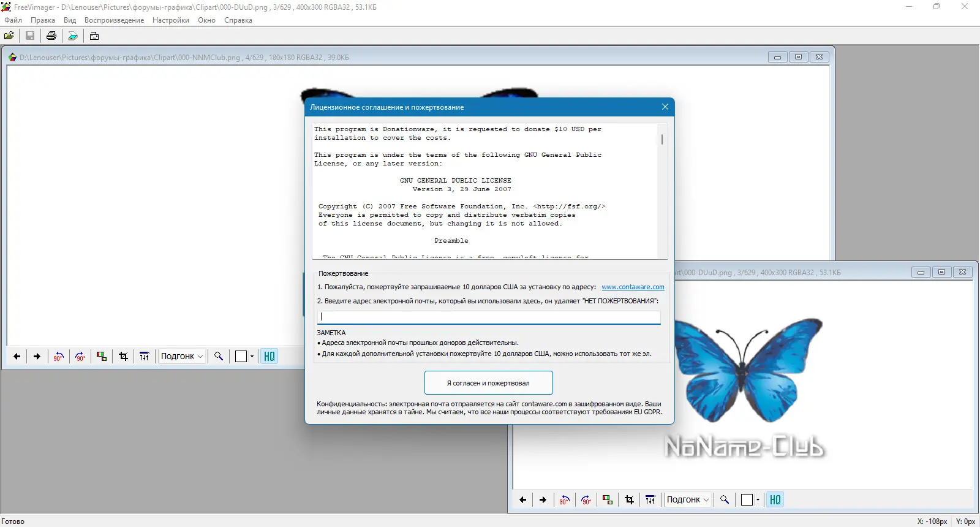Click the last icon in the main toolbar
The width and height of the screenshot is (980, 527).
[94, 36]
